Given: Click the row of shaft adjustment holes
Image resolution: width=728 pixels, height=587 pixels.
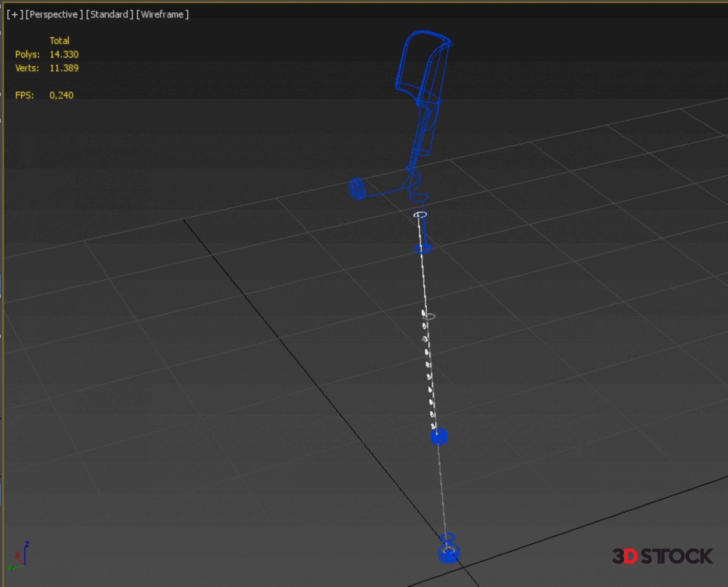Looking at the screenshot, I should [428, 365].
